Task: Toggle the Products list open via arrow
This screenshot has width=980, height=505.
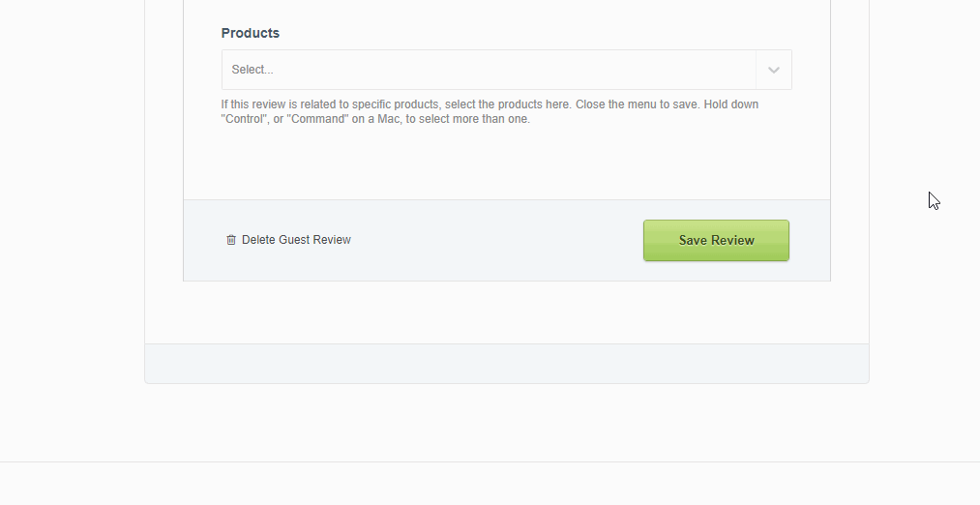Action: (x=774, y=70)
